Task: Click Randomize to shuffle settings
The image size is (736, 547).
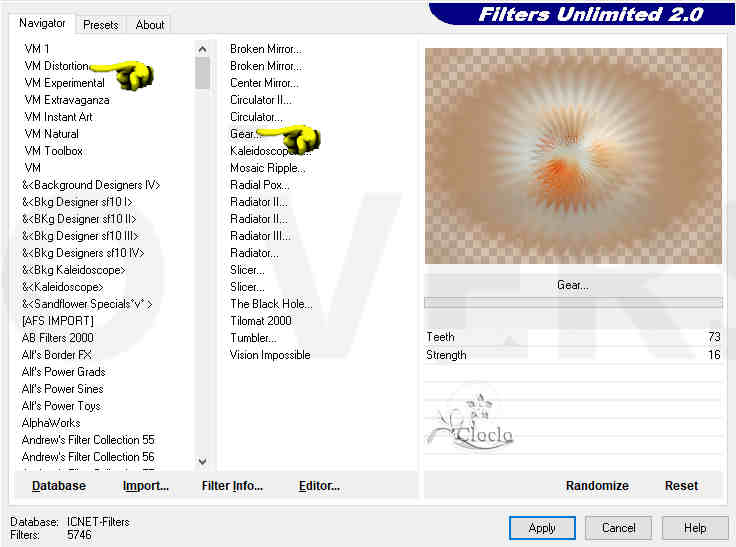Action: (597, 486)
